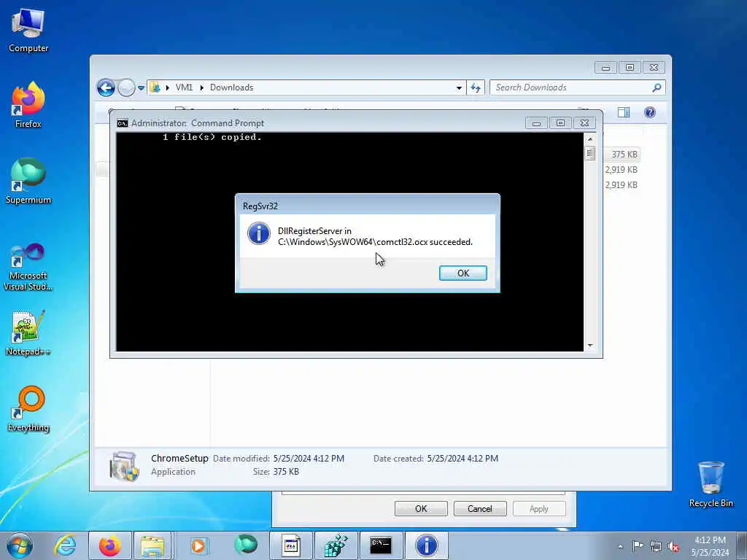This screenshot has width=747, height=560.
Task: Click the network tray icon
Action: coord(656,546)
